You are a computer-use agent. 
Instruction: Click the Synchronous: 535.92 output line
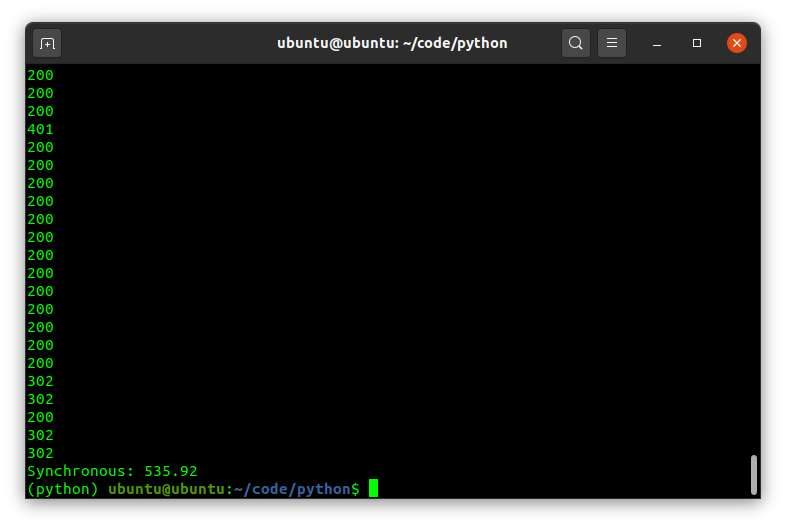click(112, 471)
